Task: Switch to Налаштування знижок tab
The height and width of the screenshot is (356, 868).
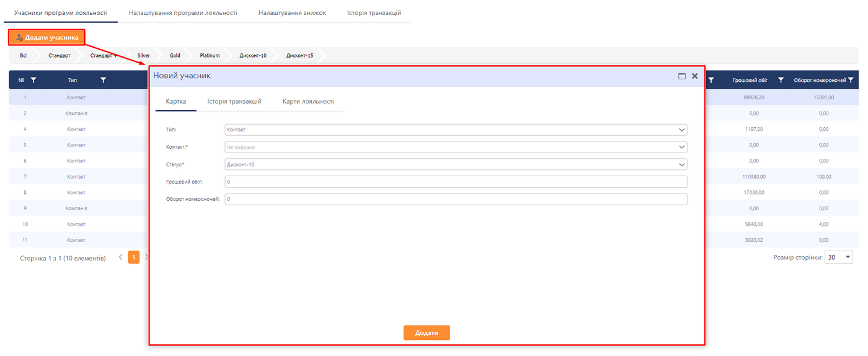Action: pyautogui.click(x=292, y=13)
